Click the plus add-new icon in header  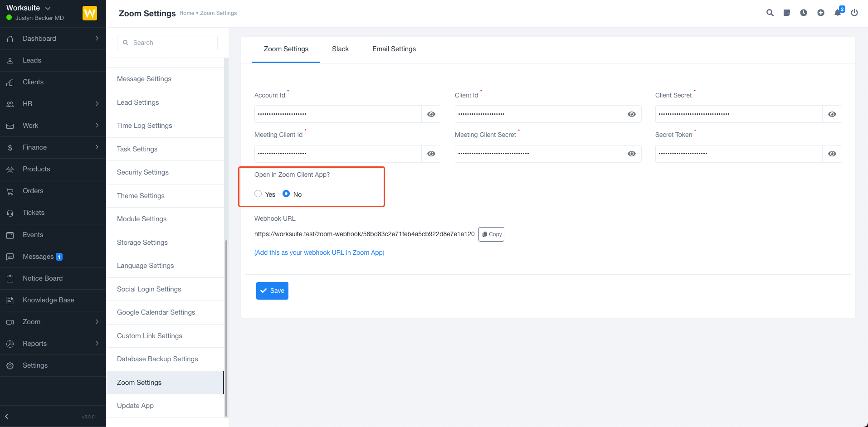coord(821,13)
